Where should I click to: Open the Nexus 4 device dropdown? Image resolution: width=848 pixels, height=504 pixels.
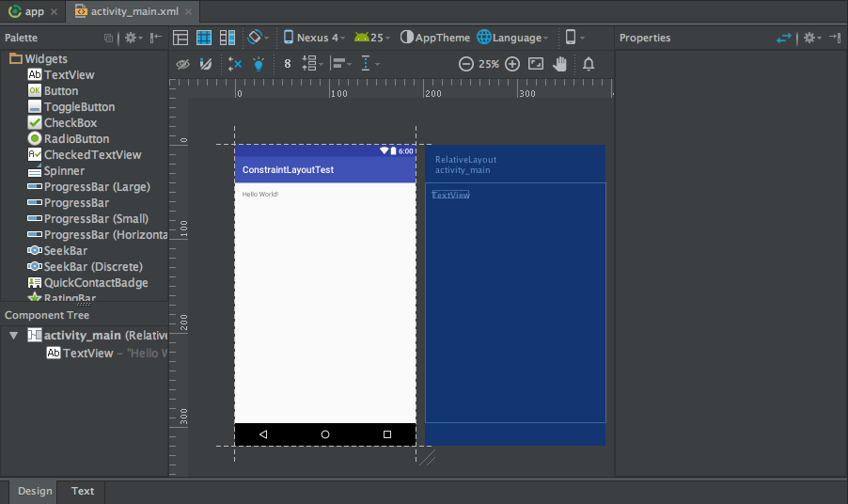pos(314,38)
